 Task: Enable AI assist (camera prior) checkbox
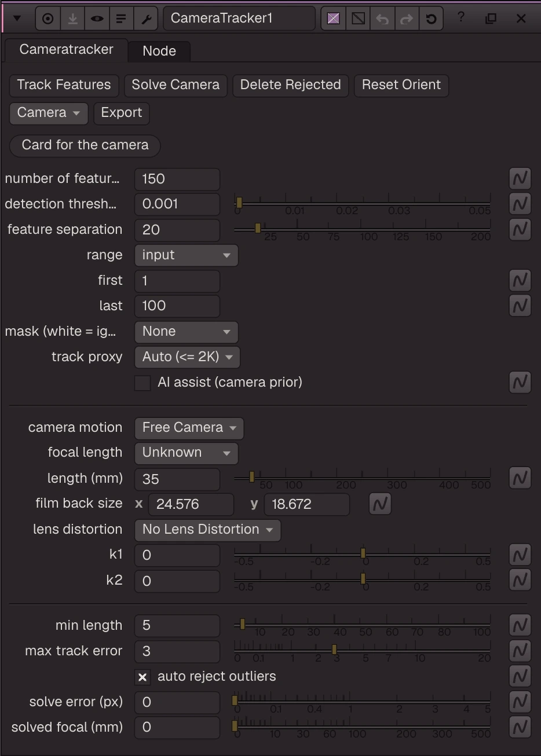coord(142,383)
